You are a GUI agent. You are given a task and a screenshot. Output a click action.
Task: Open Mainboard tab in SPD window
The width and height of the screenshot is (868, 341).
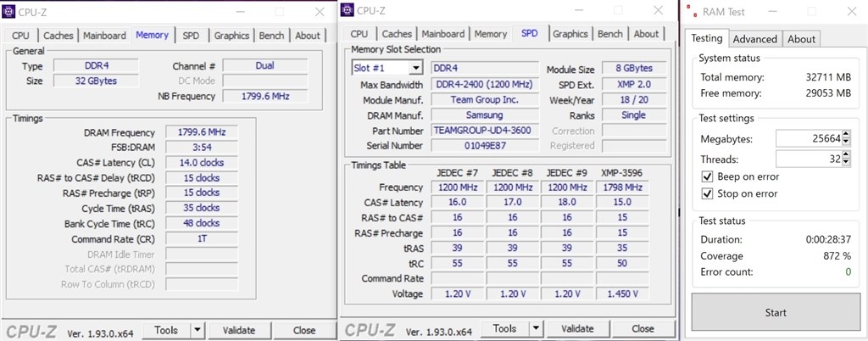[443, 34]
